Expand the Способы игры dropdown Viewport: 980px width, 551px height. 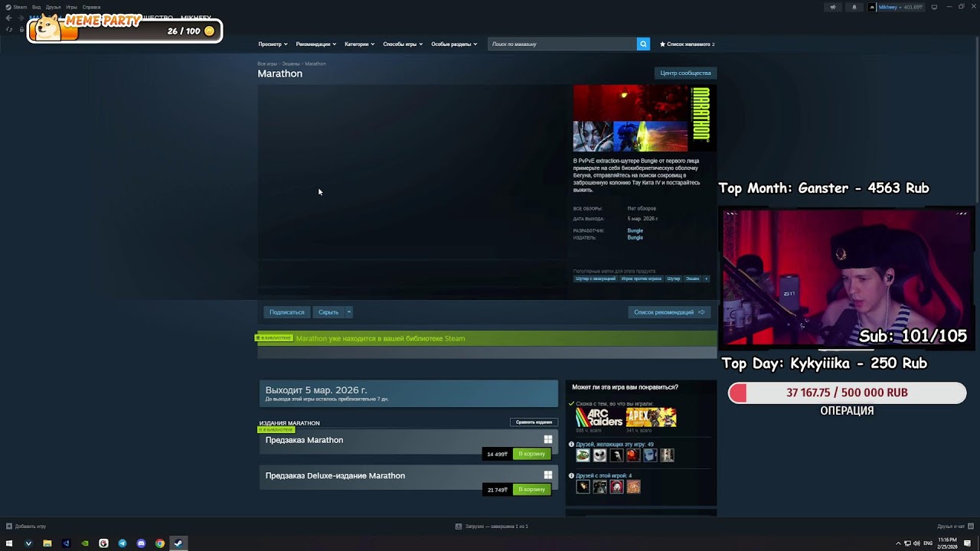403,44
